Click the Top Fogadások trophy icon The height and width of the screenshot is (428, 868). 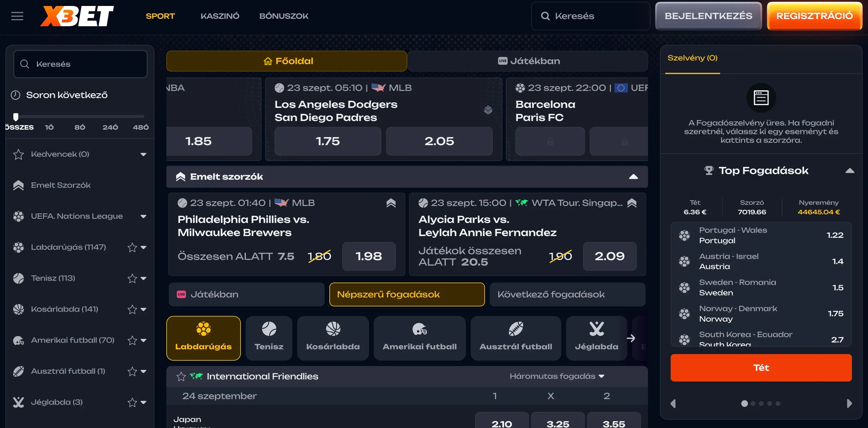[x=709, y=170]
